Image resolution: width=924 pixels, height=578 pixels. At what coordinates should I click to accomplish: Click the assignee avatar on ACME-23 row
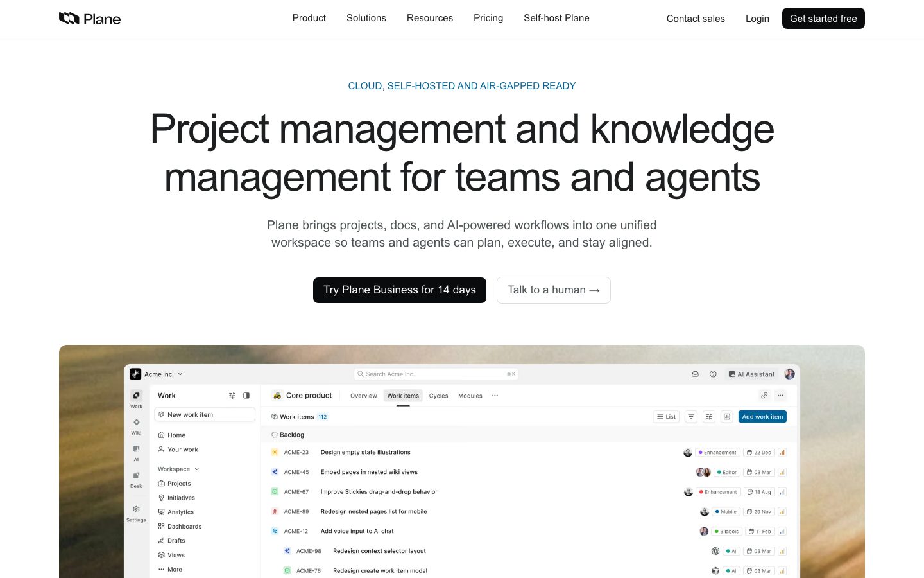(x=688, y=452)
